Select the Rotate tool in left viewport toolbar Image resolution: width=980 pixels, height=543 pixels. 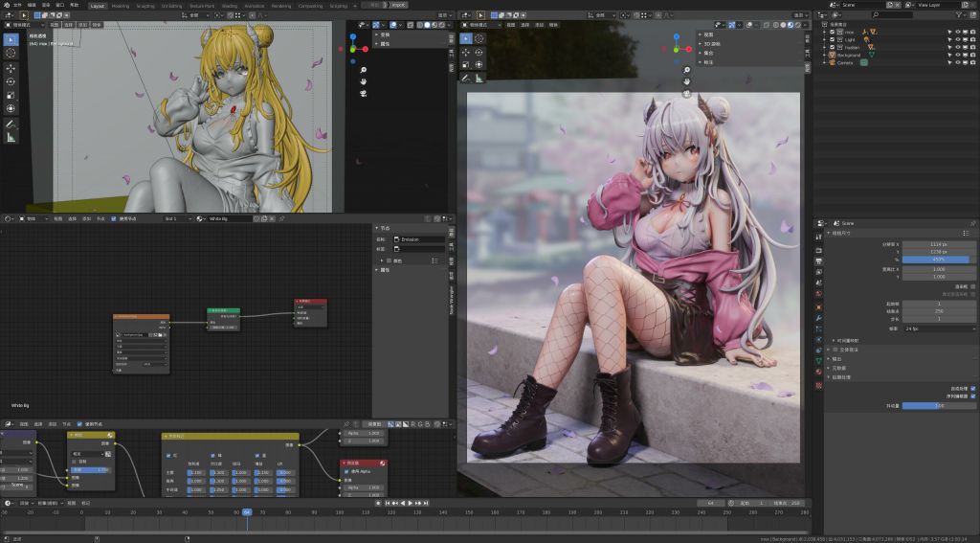point(11,81)
